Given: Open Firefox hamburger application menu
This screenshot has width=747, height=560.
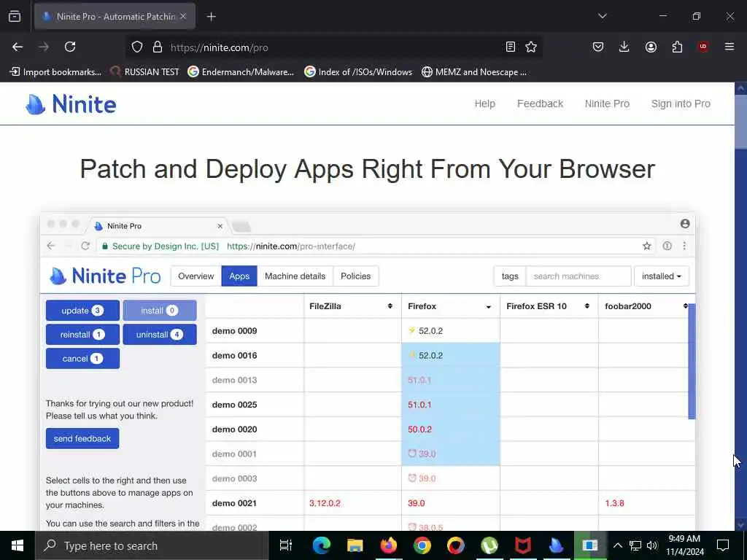Looking at the screenshot, I should (729, 47).
